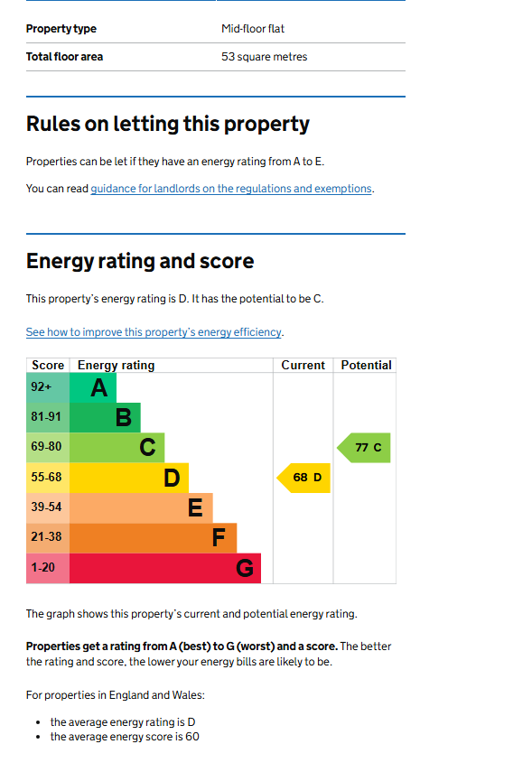Select the orange E rating bar
This screenshot has width=532, height=772.
pyautogui.click(x=141, y=507)
